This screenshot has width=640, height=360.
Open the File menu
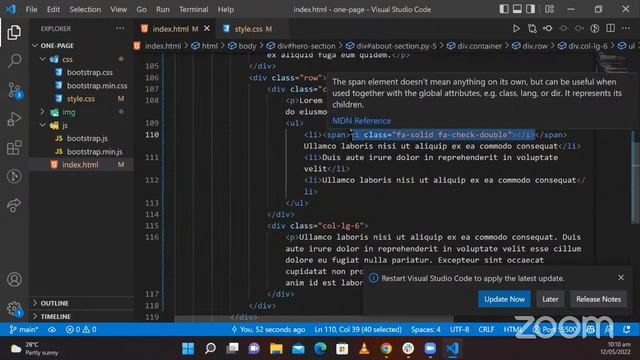click(x=31, y=9)
